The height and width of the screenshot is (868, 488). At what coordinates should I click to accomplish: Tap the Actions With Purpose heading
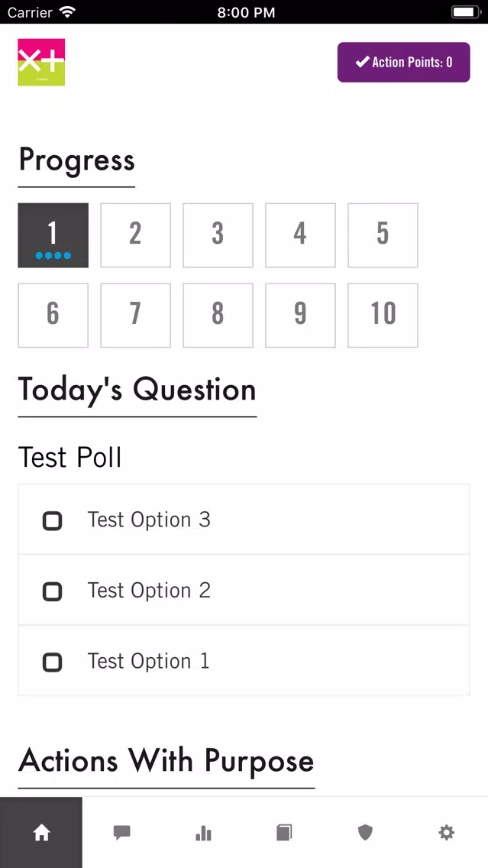(x=166, y=761)
